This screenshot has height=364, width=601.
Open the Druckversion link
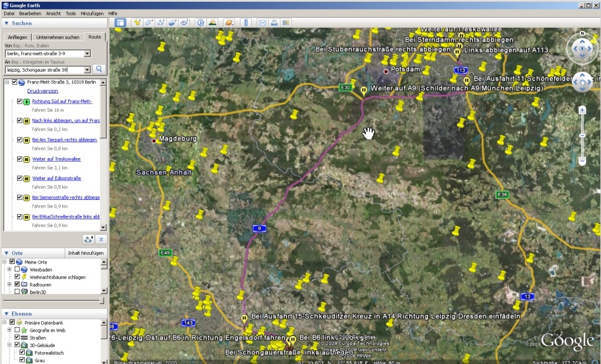click(x=42, y=91)
